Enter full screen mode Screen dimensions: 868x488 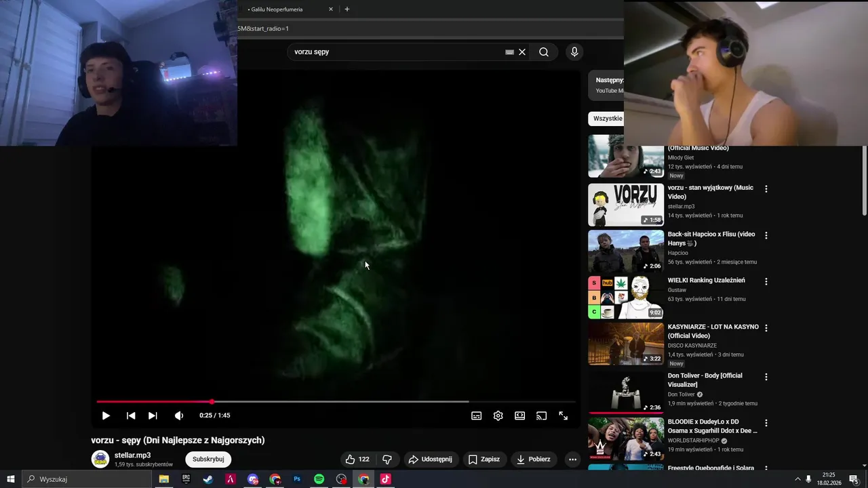(563, 415)
